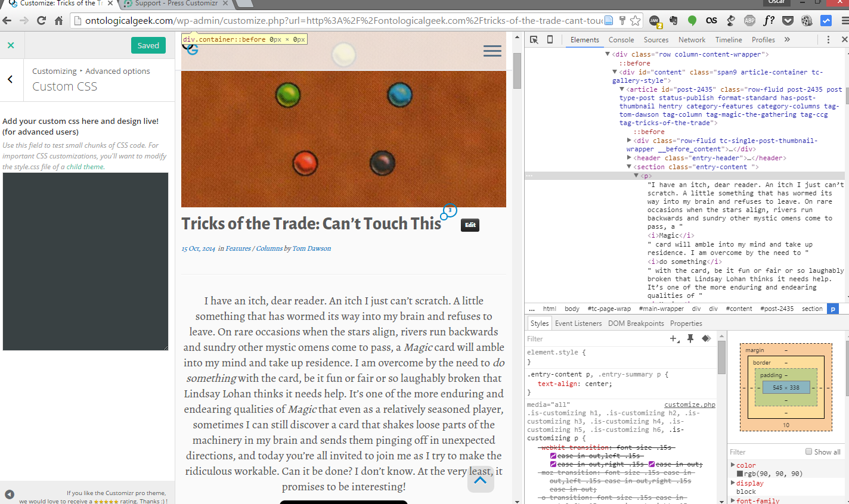
Task: Open the hamburger menu on the page preview
Action: click(492, 51)
